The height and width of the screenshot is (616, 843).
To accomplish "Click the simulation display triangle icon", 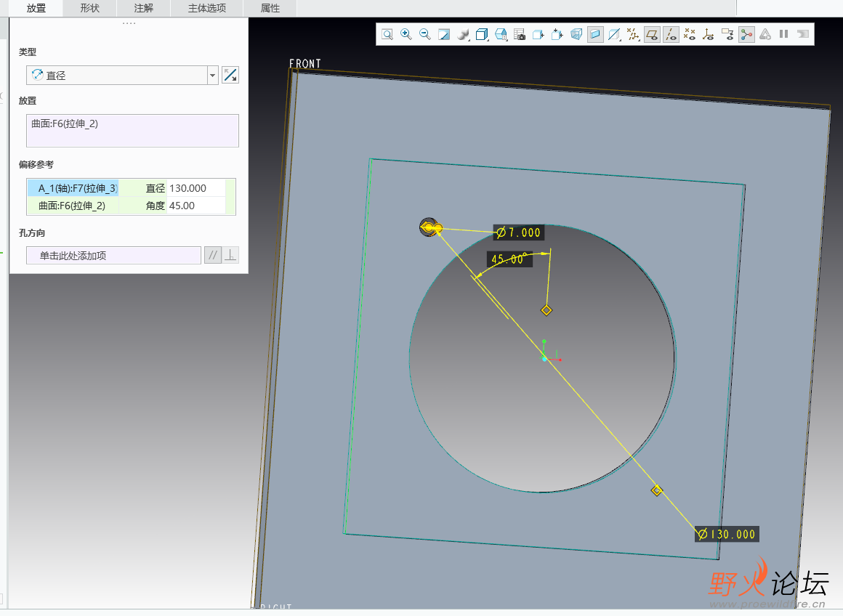I will click(765, 34).
